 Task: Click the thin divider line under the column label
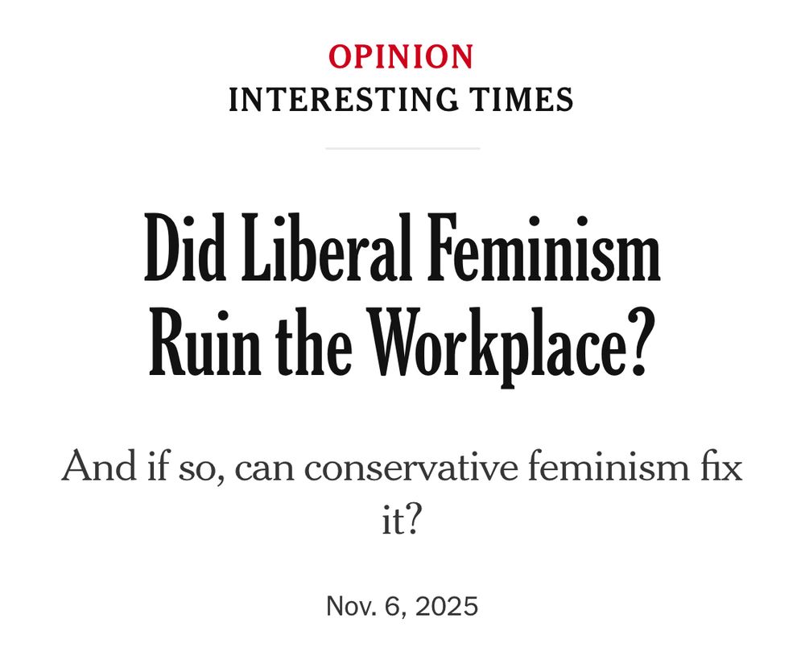[402, 148]
